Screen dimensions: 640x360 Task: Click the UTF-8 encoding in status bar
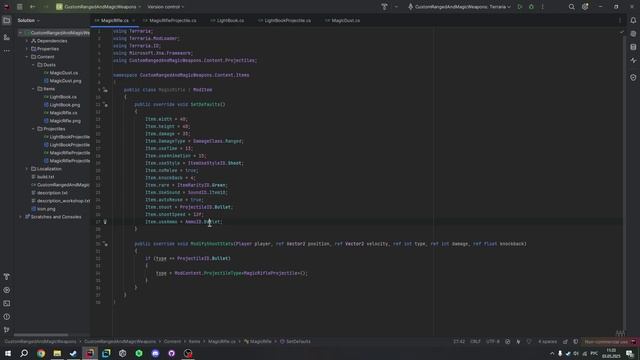coord(493,342)
